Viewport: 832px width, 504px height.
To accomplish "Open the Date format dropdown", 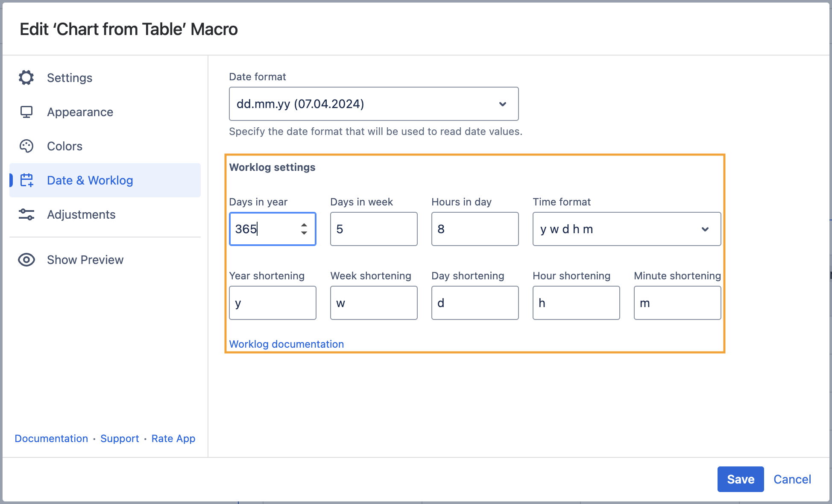I will [x=374, y=104].
